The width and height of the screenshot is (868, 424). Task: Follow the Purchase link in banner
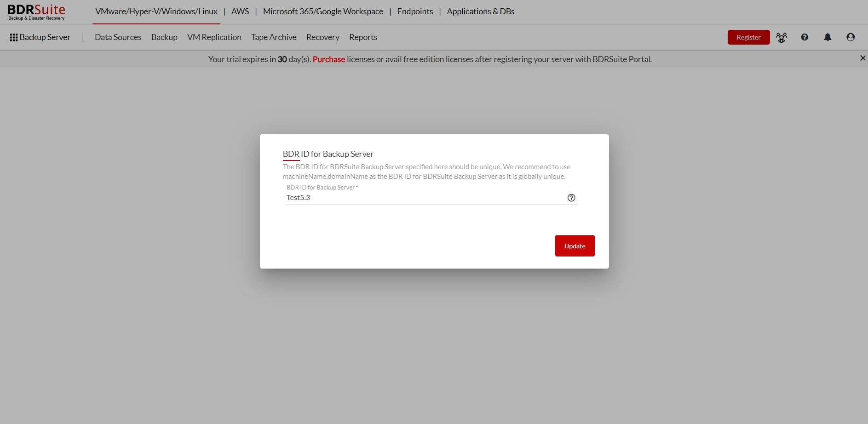(329, 59)
